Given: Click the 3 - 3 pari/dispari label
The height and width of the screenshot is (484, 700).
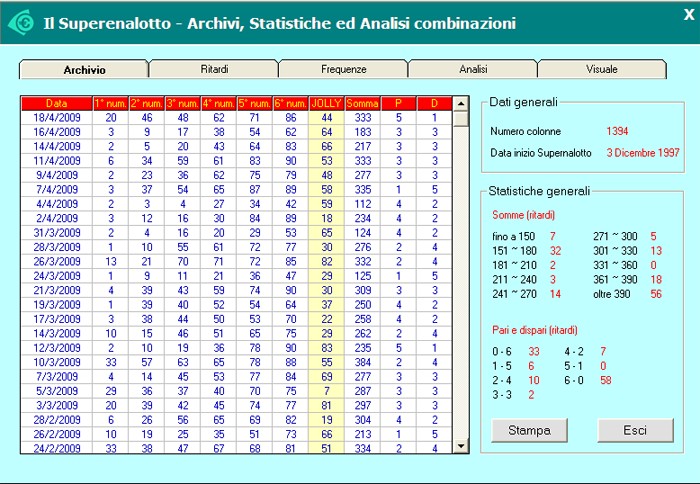Looking at the screenshot, I should (502, 395).
